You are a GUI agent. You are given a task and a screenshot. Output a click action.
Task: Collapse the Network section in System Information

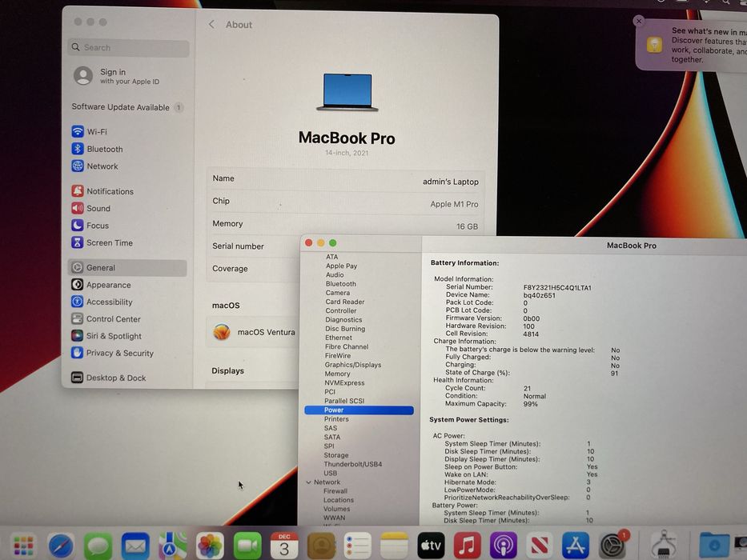pyautogui.click(x=309, y=482)
